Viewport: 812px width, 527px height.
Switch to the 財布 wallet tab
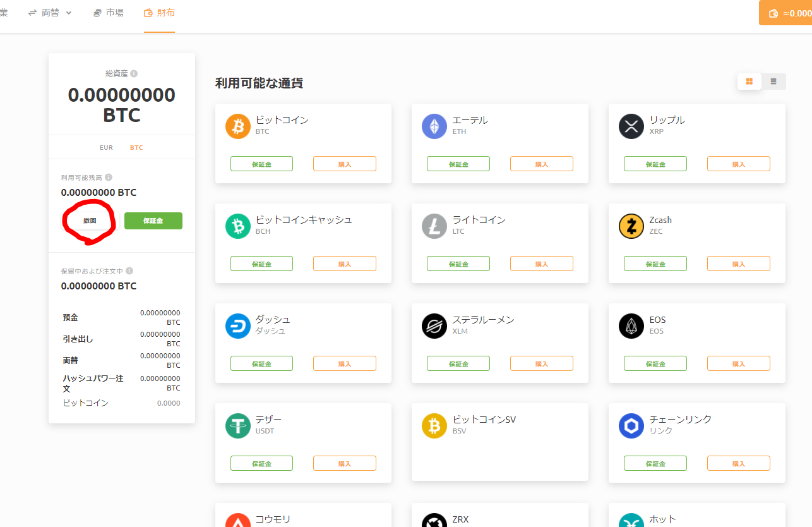click(x=158, y=12)
